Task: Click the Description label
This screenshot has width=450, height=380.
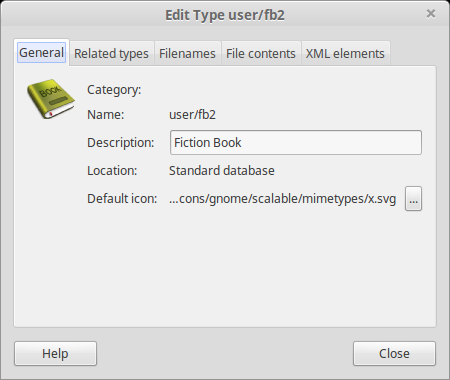Action: point(121,143)
